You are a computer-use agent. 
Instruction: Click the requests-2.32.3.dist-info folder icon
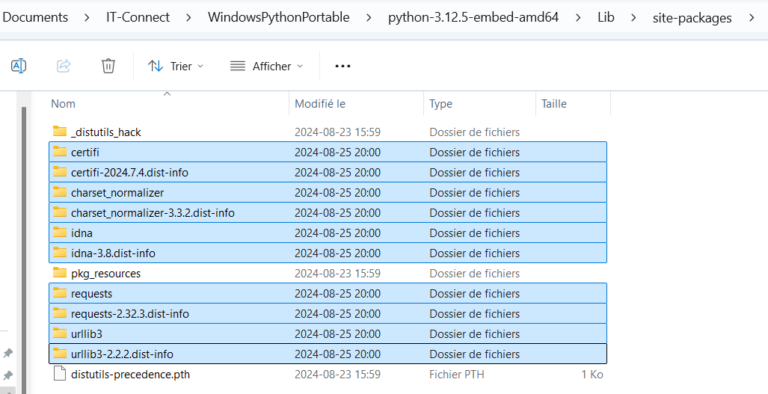[60, 313]
